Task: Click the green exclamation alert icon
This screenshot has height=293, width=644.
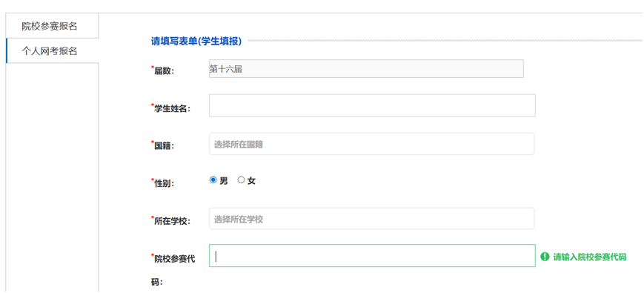Action: click(545, 257)
